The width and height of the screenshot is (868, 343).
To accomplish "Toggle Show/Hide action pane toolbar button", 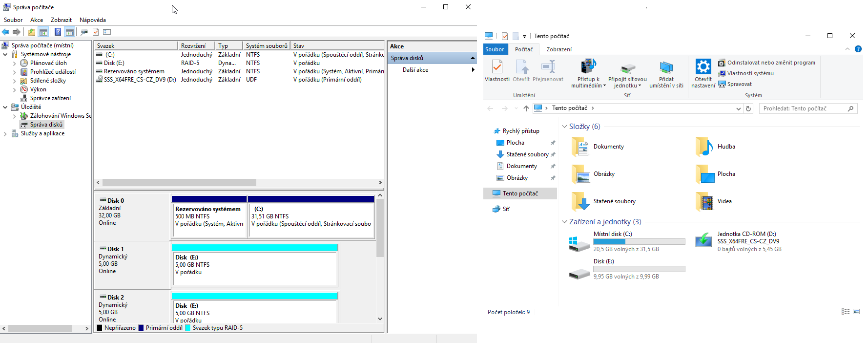I will tap(70, 32).
